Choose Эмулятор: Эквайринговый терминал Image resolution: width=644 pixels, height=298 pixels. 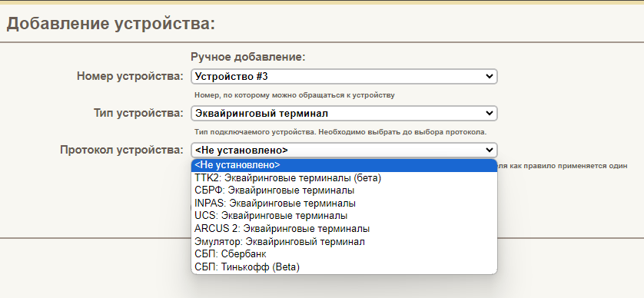pos(344,242)
